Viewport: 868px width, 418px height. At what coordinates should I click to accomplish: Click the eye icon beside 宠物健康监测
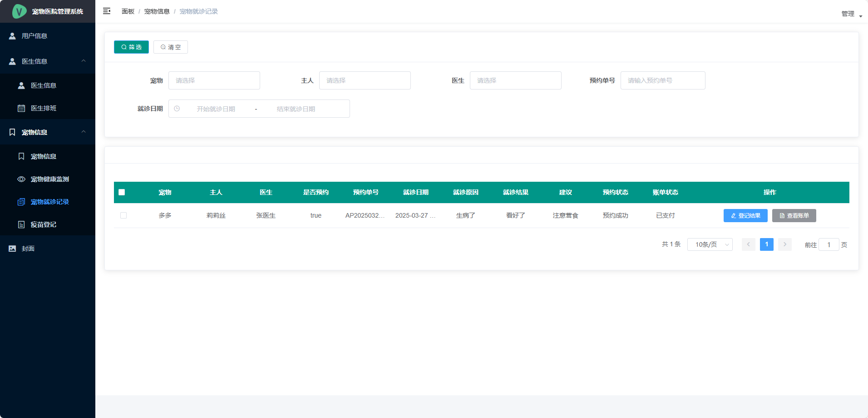21,179
